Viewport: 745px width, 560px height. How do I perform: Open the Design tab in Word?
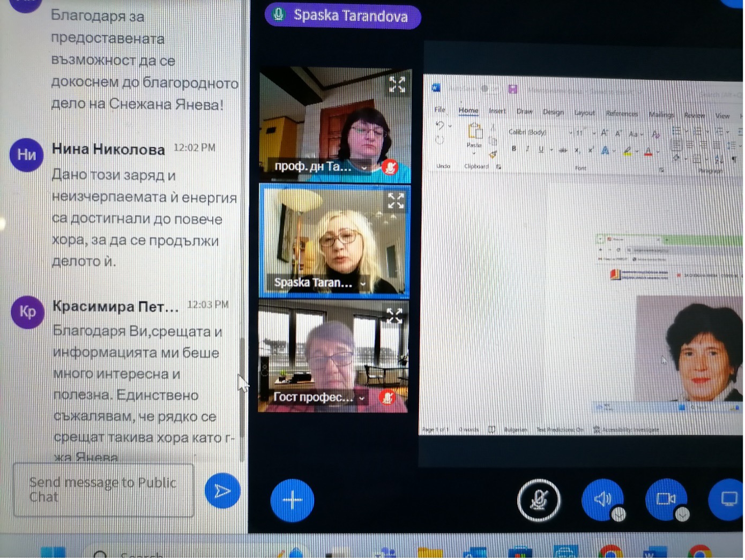(553, 112)
